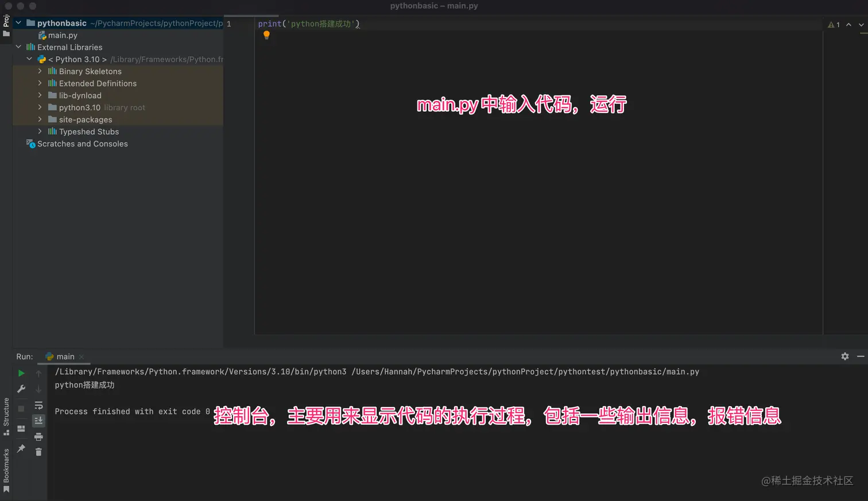Expand Extended Definitions node

click(40, 83)
